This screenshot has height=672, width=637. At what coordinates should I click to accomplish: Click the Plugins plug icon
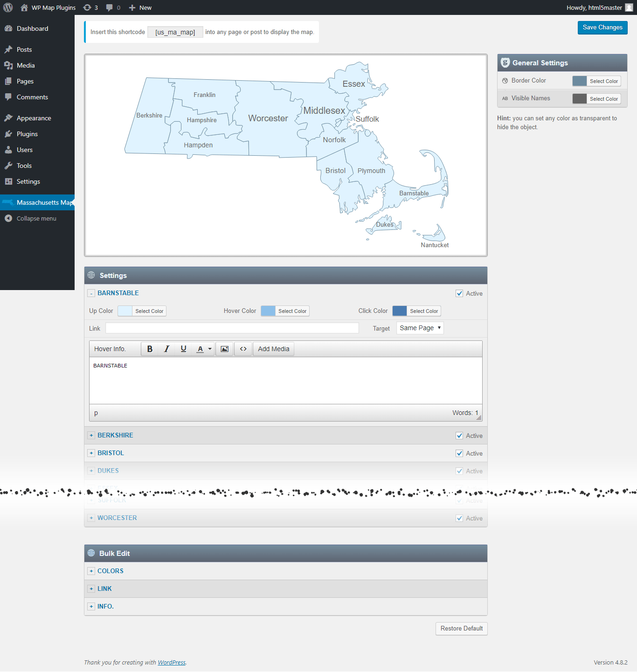pyautogui.click(x=8, y=134)
